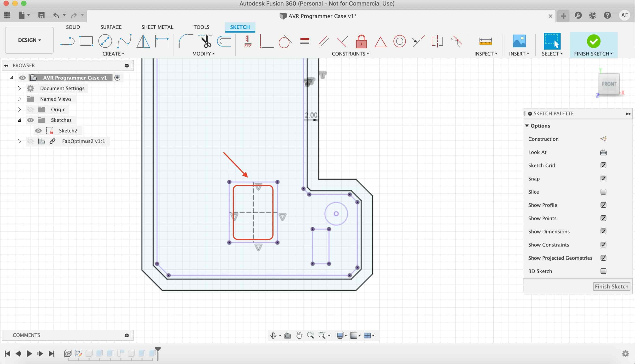635x364 pixels.
Task: Expand Document Settings in browser
Action: 19,88
